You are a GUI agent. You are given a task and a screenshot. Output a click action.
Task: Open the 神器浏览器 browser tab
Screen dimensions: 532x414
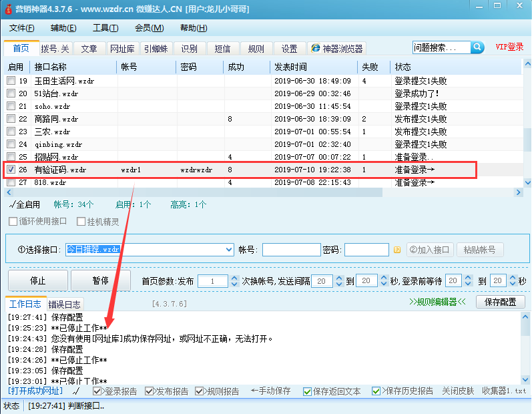coord(337,49)
